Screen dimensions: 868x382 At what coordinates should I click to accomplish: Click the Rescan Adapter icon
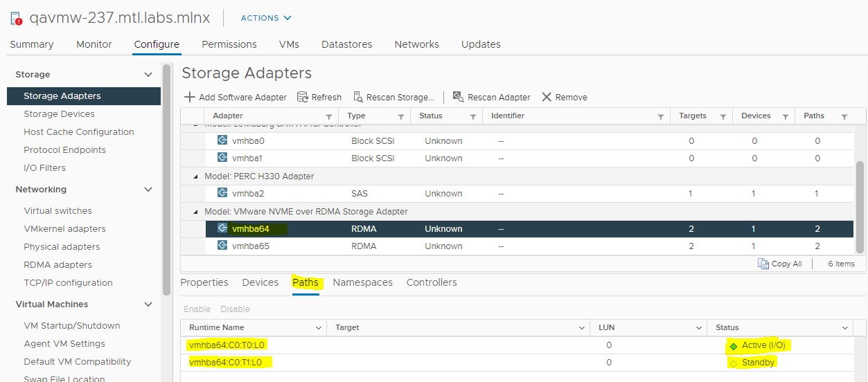[458, 97]
